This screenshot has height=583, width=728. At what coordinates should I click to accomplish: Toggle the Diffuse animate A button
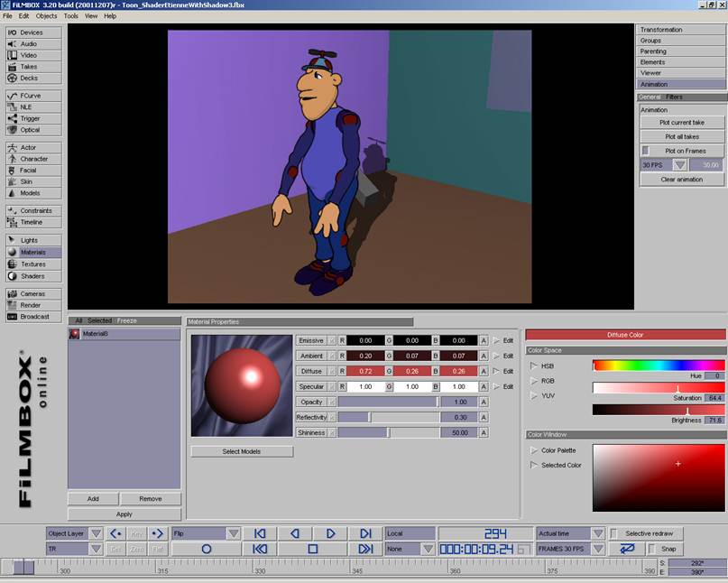pyautogui.click(x=484, y=371)
